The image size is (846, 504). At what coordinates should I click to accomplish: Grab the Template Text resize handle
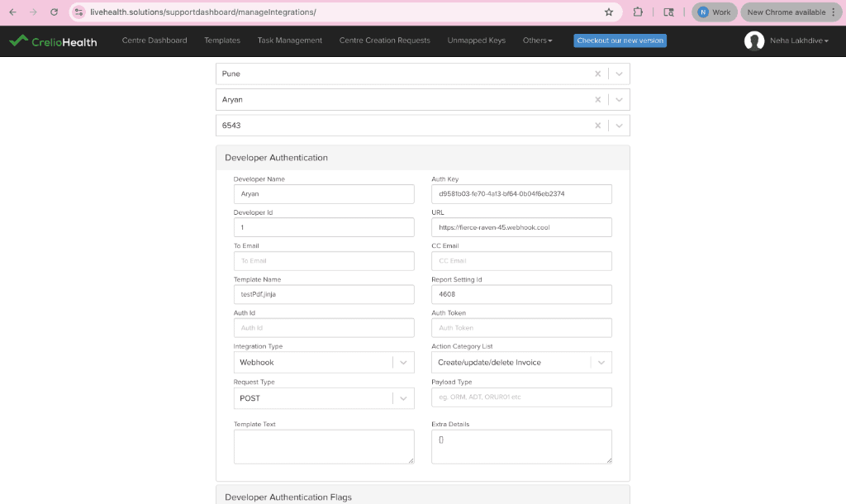coord(411,461)
